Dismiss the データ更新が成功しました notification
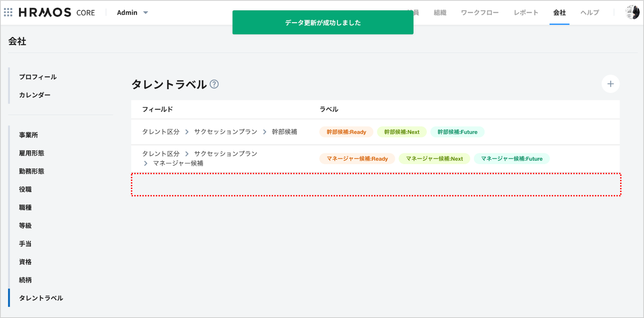 click(x=323, y=23)
